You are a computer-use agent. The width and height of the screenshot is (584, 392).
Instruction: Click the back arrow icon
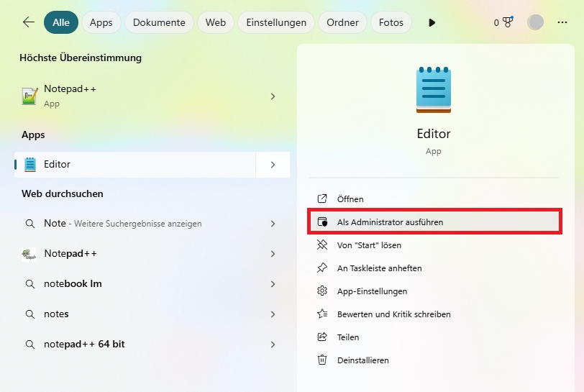pos(29,22)
